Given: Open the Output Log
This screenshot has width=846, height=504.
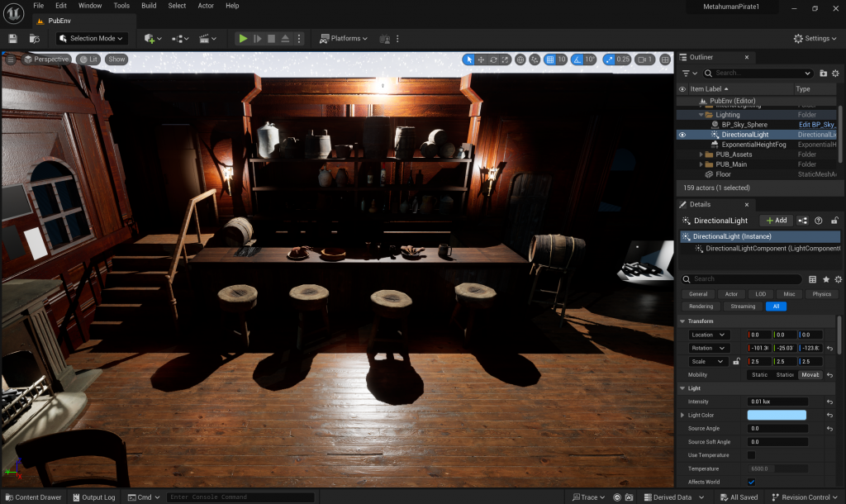Looking at the screenshot, I should coord(94,497).
